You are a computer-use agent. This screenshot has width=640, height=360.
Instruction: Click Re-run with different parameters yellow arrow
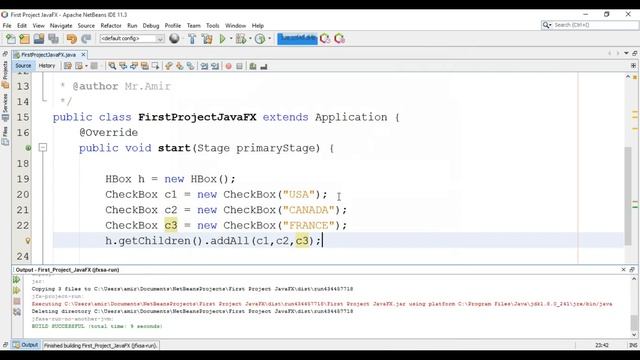[x=17, y=291]
